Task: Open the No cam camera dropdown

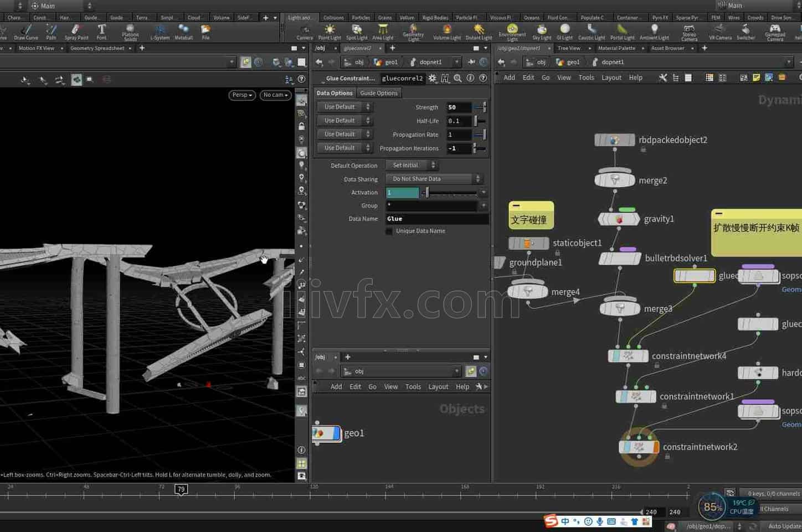Action: point(275,95)
